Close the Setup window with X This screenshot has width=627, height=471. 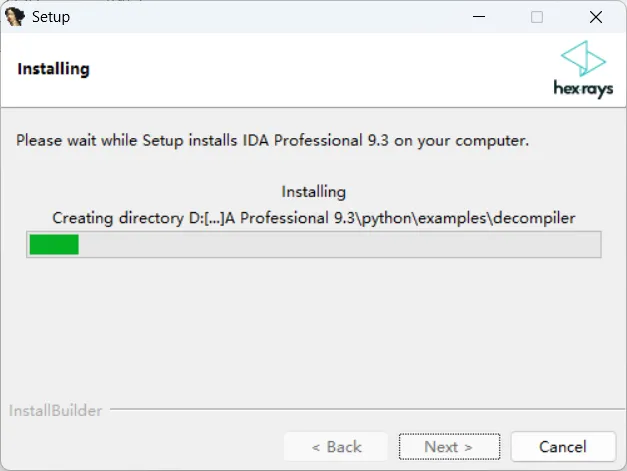(x=596, y=17)
